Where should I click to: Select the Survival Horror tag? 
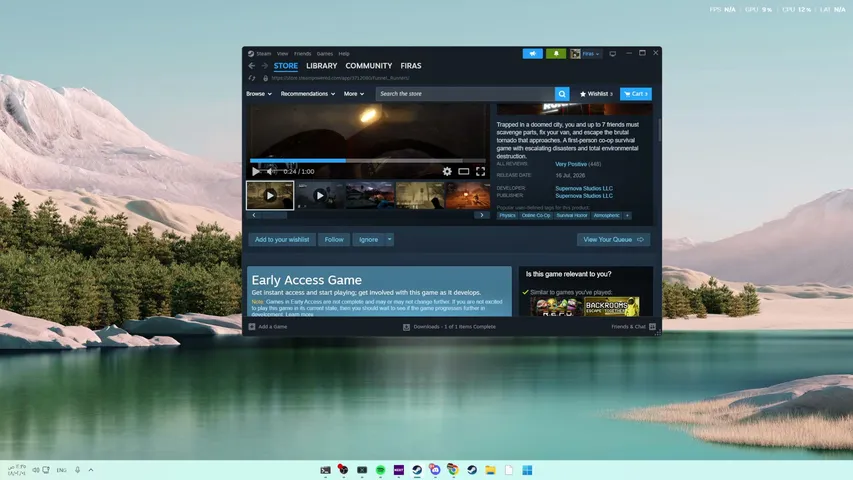tap(572, 216)
